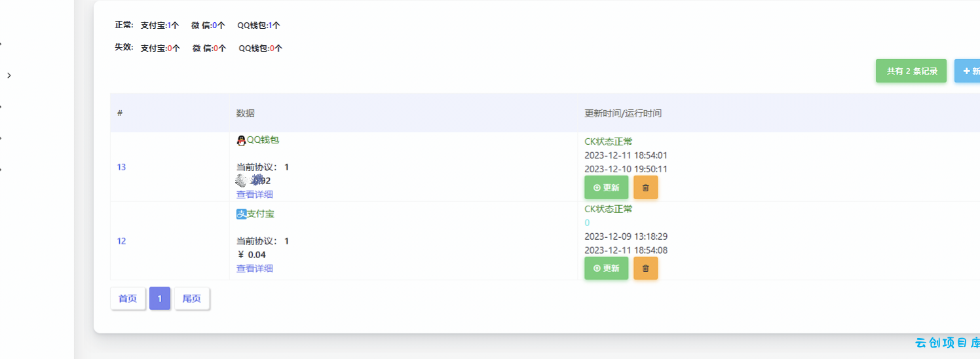Screen dimensions: 980x359
Task: Click CK状态正常 status in row 13
Action: 609,142
